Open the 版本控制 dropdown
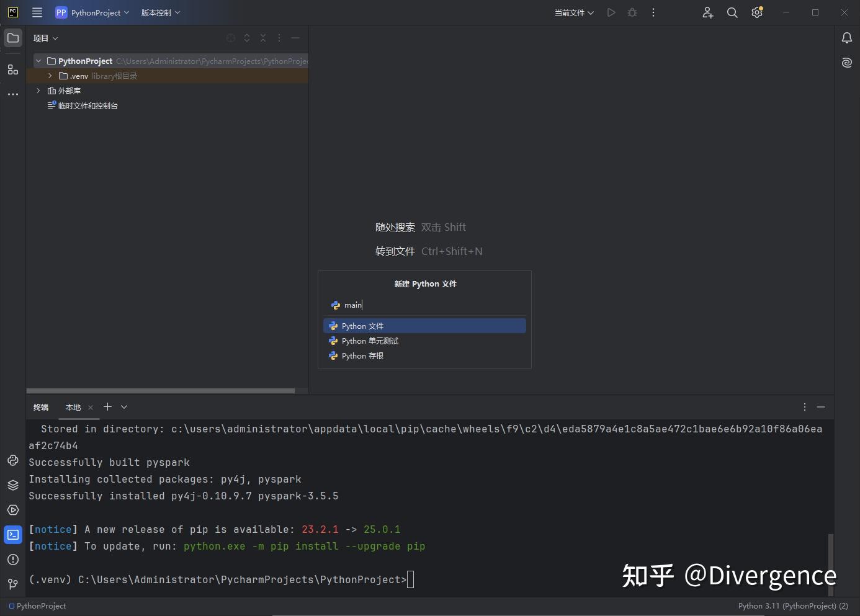 [160, 12]
